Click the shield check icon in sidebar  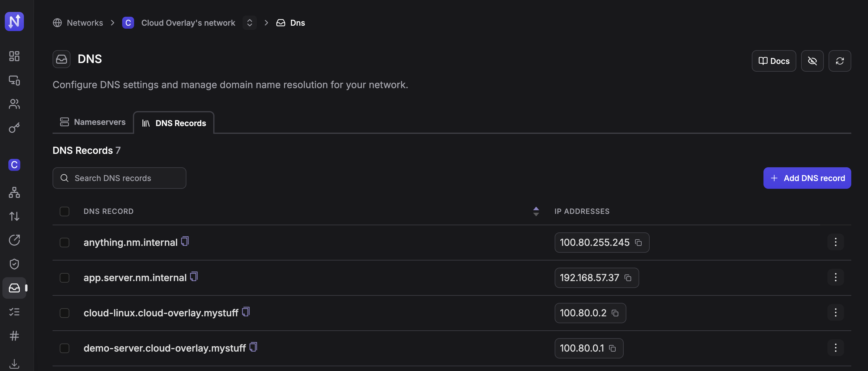pos(14,264)
